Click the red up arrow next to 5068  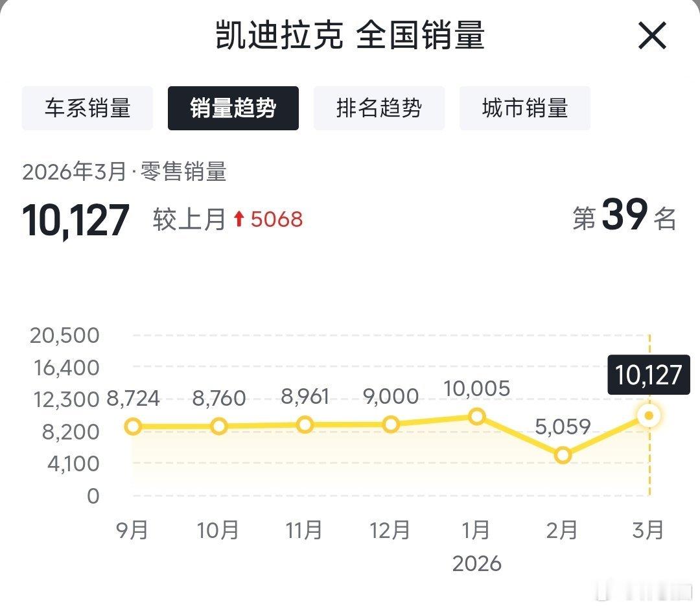pyautogui.click(x=239, y=218)
